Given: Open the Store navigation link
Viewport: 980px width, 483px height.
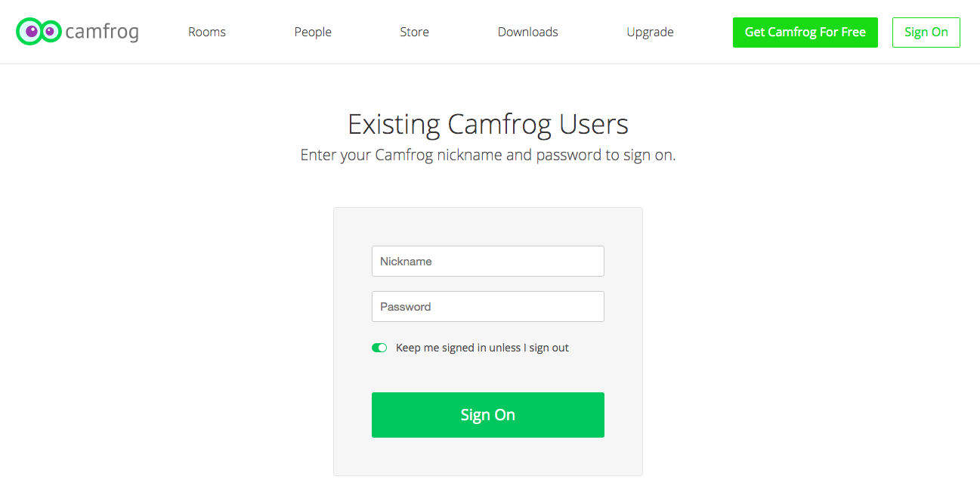Looking at the screenshot, I should [414, 32].
